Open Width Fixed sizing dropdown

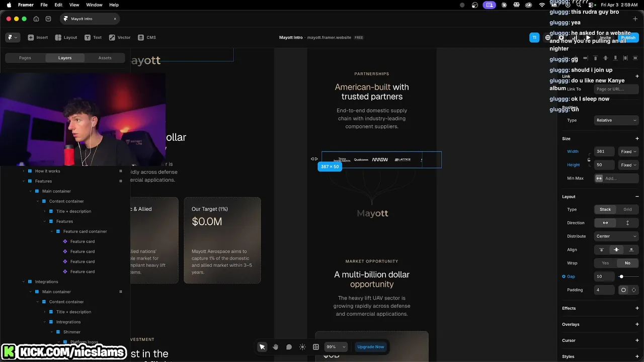tap(628, 151)
